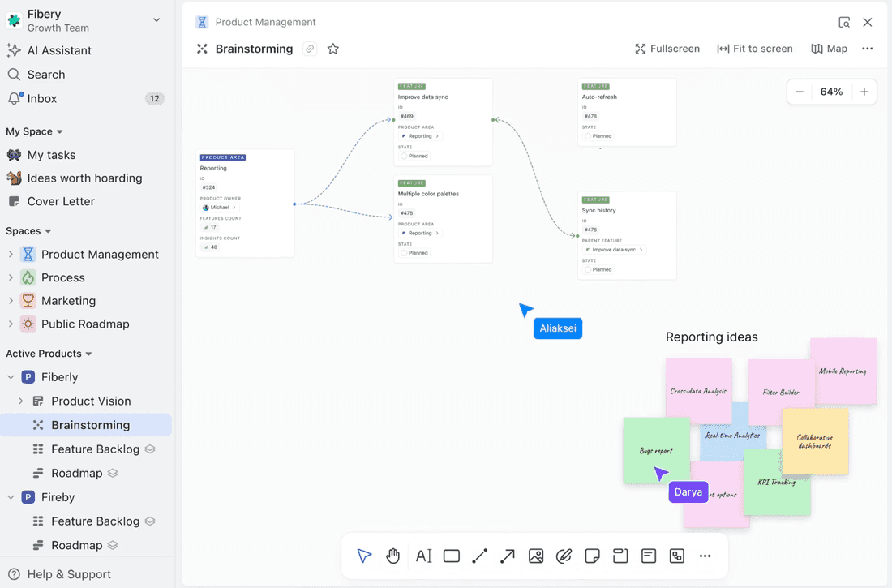
Task: Pick the Rectangle shape tool
Action: point(452,556)
